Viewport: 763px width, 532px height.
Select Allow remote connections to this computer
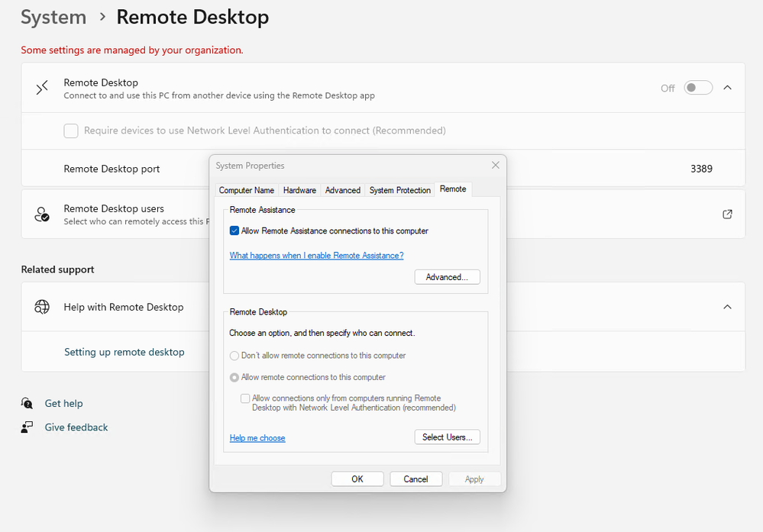click(234, 377)
